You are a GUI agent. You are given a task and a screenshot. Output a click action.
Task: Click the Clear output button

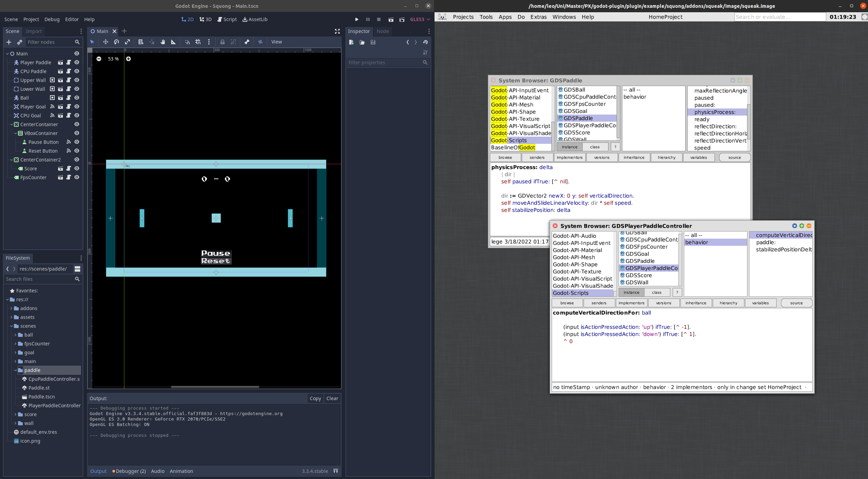tap(332, 398)
